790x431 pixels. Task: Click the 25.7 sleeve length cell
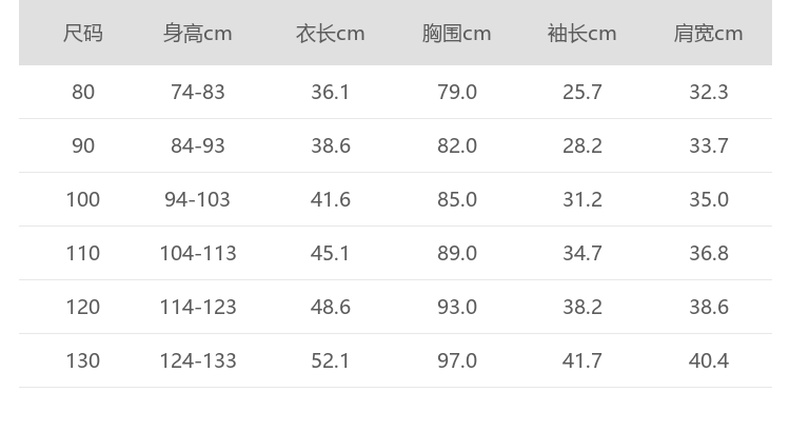coord(582,92)
